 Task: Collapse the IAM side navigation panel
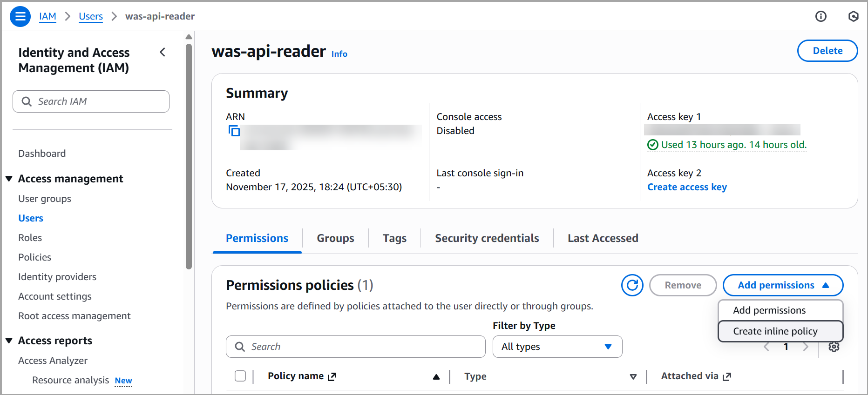point(163,53)
